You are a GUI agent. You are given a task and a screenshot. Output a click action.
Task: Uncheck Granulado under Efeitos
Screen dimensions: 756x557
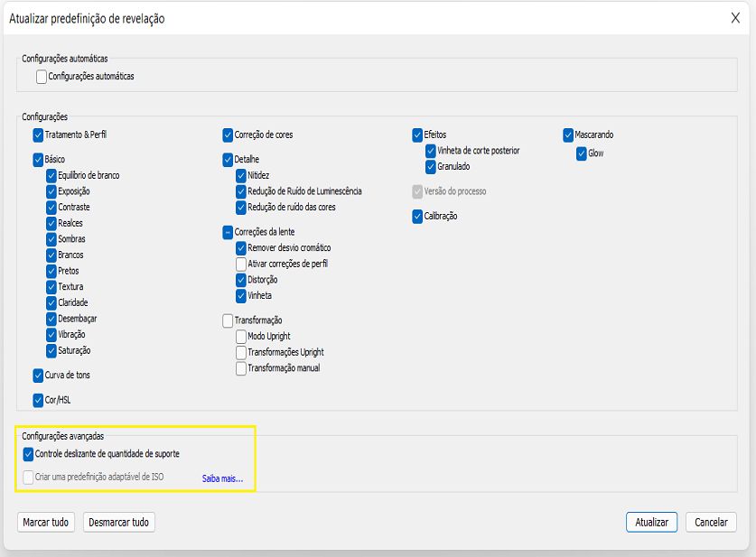(431, 166)
